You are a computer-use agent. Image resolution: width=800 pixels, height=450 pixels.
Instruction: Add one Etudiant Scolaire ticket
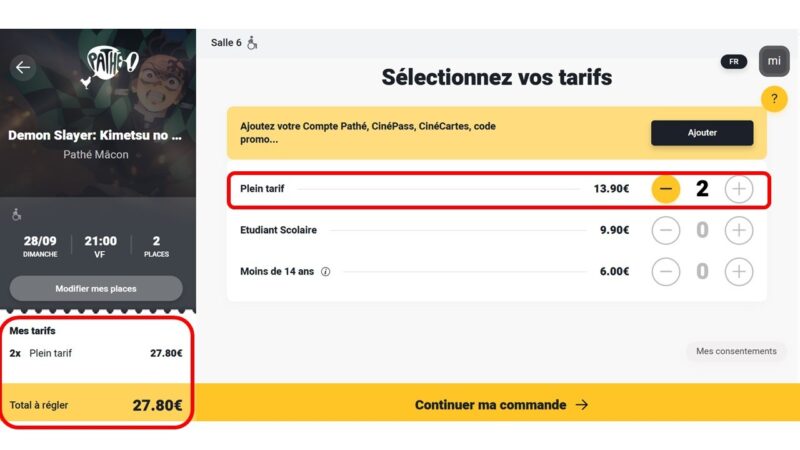(738, 230)
